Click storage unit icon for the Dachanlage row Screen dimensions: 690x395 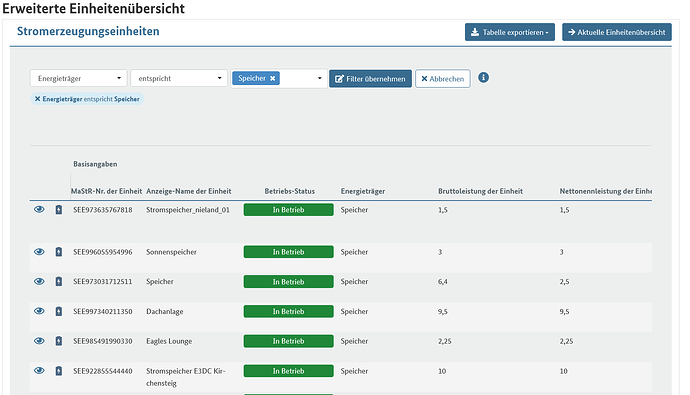(x=59, y=311)
